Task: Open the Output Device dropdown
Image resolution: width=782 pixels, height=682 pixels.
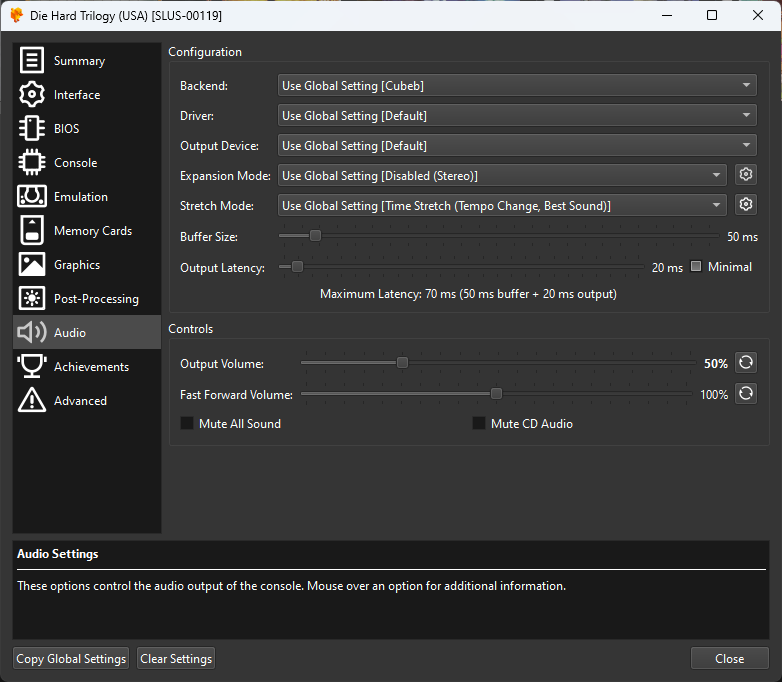Action: pos(517,145)
